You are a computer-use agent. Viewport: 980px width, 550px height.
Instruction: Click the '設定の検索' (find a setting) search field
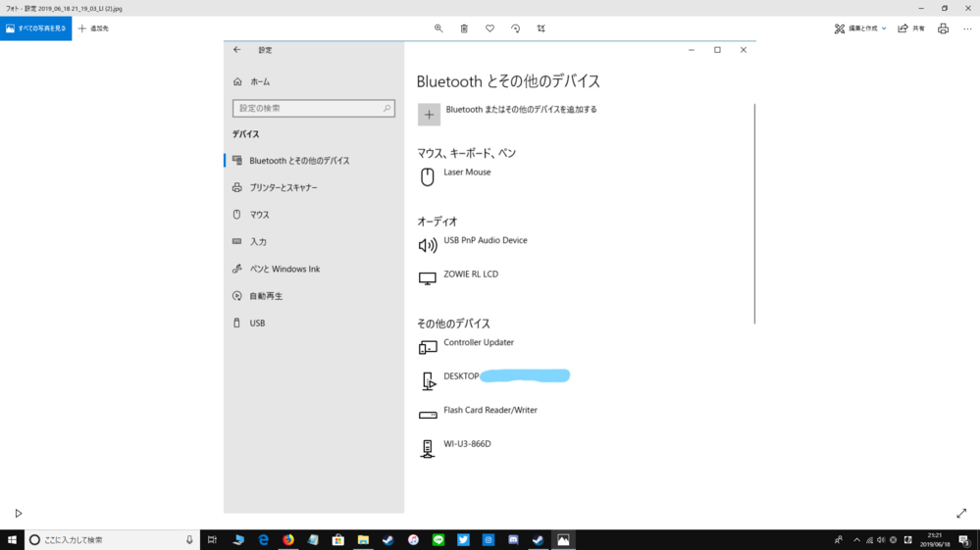tap(314, 108)
